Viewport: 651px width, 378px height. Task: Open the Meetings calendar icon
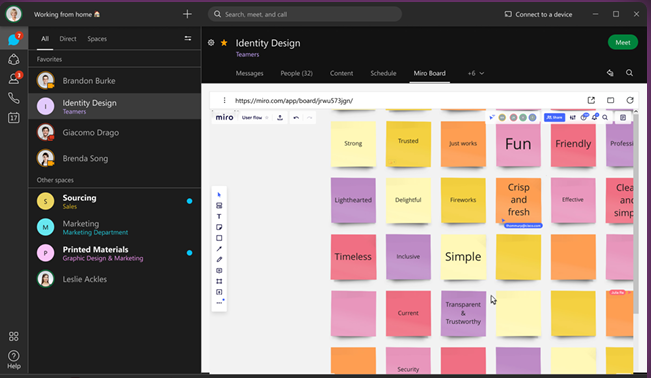coord(14,118)
